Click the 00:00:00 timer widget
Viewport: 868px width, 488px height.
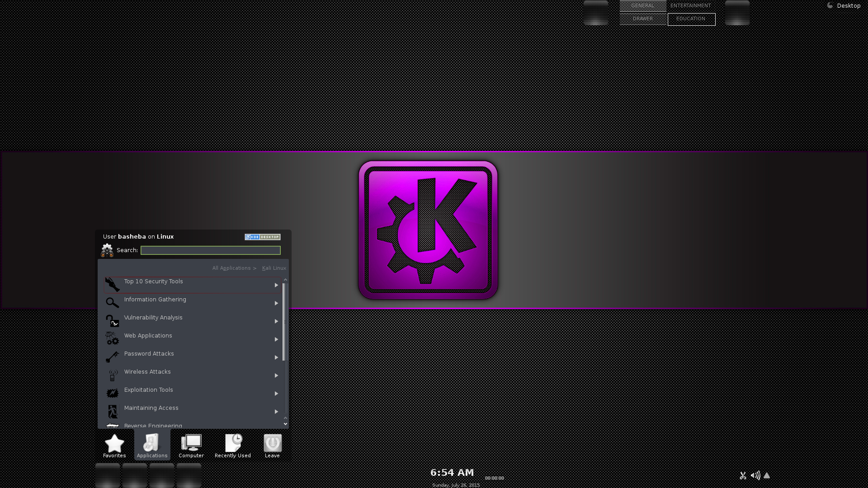pyautogui.click(x=495, y=478)
